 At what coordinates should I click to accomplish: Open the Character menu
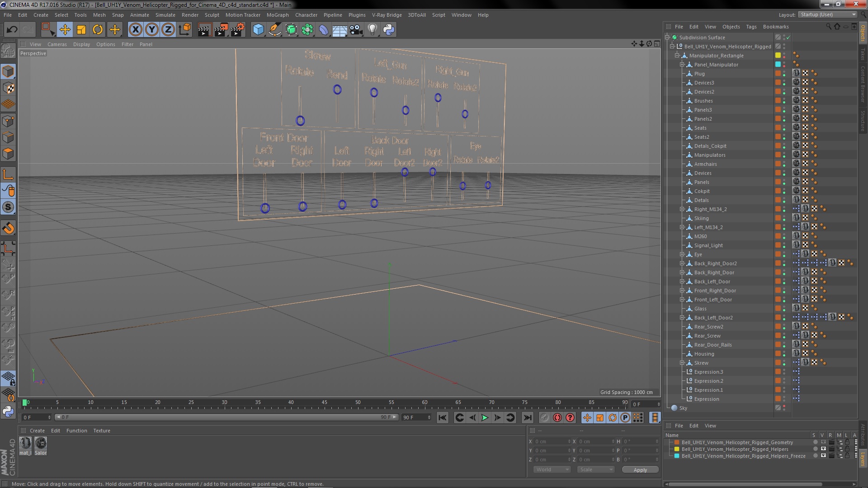[x=306, y=15]
